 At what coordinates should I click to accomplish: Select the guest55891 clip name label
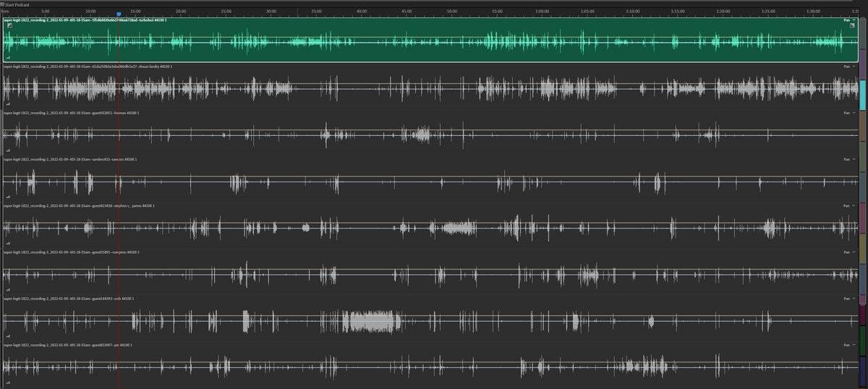(x=71, y=252)
